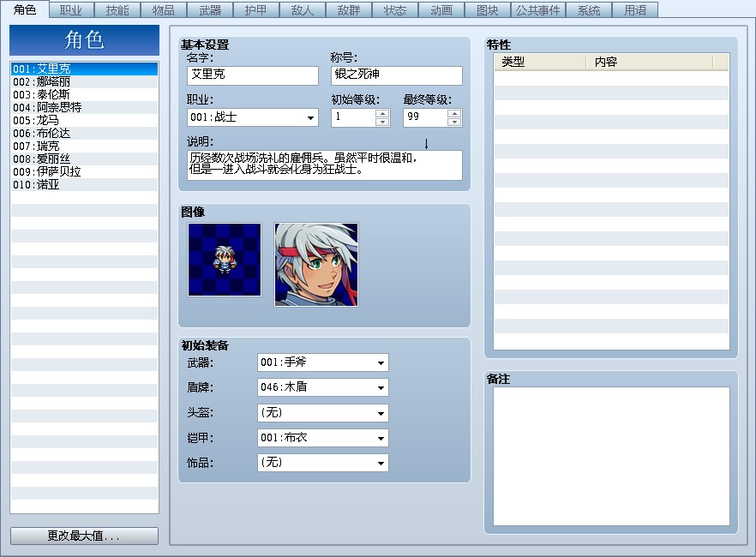Image resolution: width=756 pixels, height=557 pixels.
Task: Click the 备注 notes text area
Action: [x=611, y=456]
